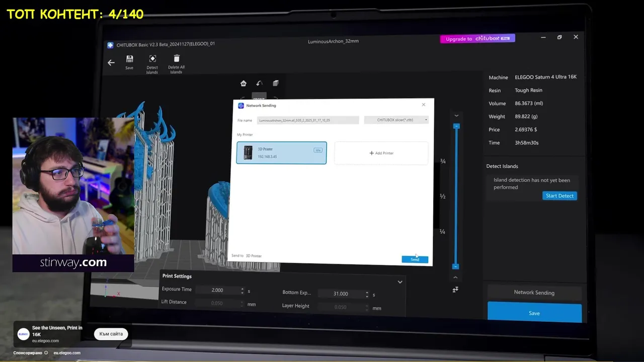
Task: Click the File name field in the dialog
Action: (x=308, y=120)
